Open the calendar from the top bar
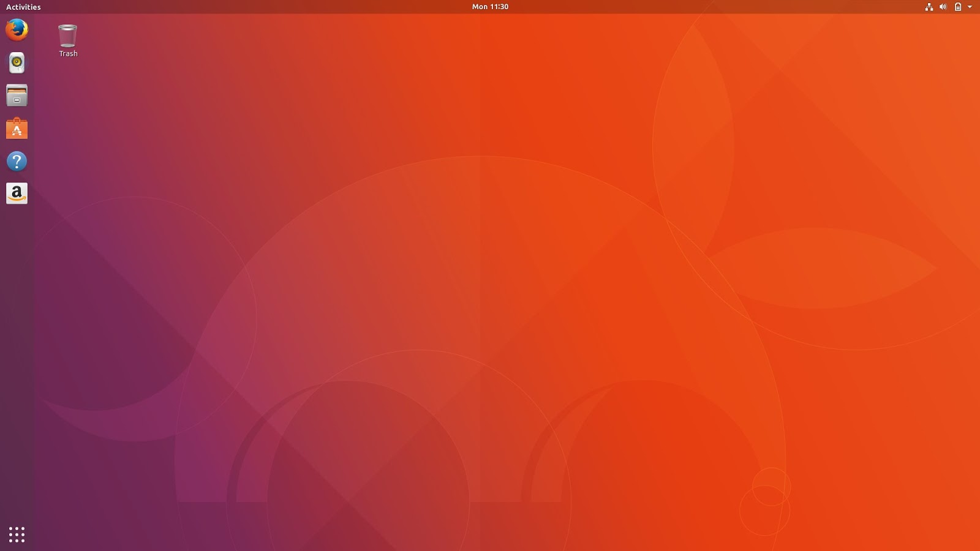 pos(489,7)
